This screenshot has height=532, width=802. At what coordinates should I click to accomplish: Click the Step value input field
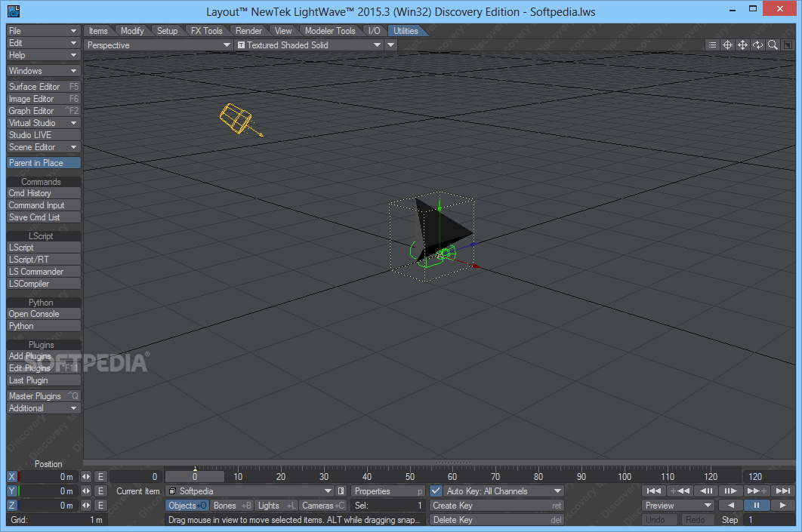(770, 519)
